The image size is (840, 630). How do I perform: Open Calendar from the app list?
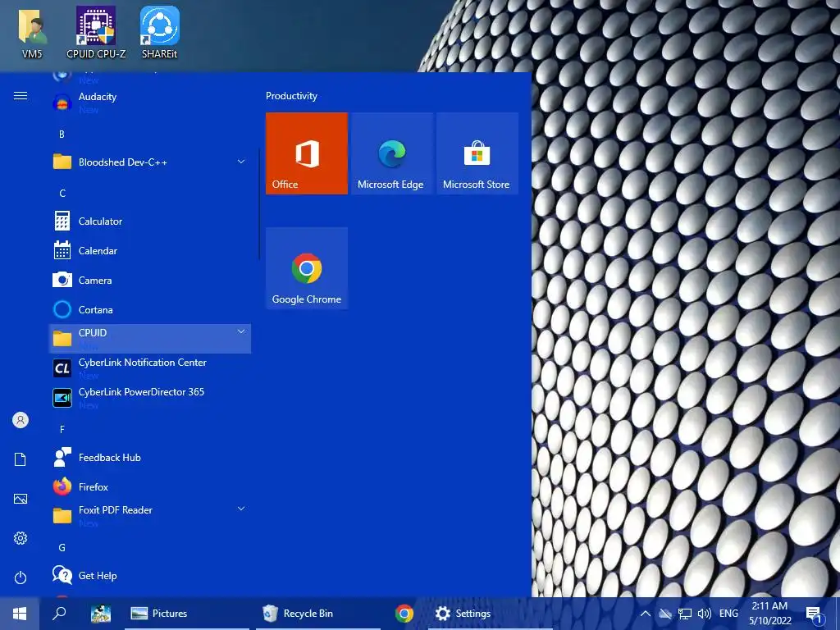point(150,251)
